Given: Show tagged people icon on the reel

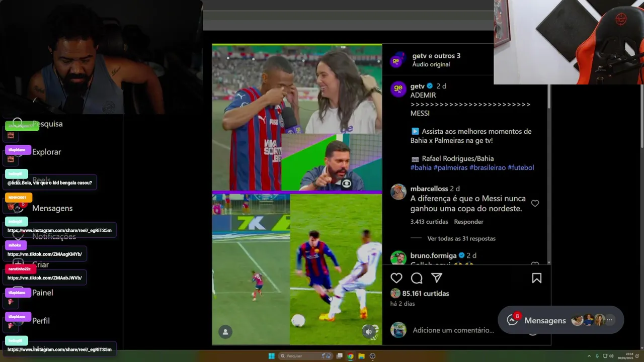Looking at the screenshot, I should (x=225, y=332).
